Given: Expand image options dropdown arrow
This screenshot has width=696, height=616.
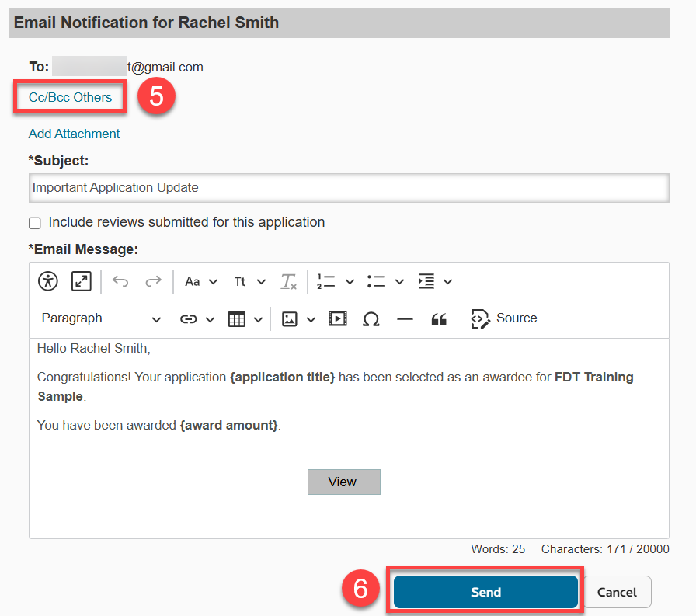Looking at the screenshot, I should tap(311, 319).
